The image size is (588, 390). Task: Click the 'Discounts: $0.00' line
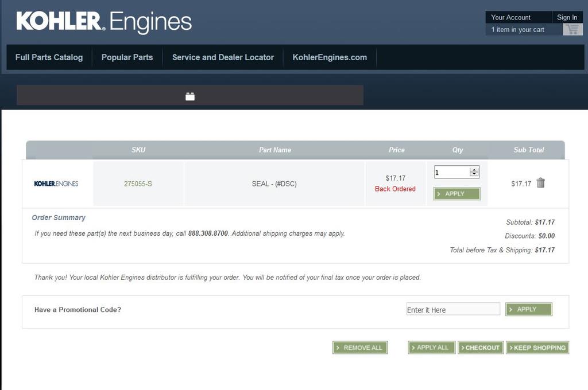(x=529, y=236)
